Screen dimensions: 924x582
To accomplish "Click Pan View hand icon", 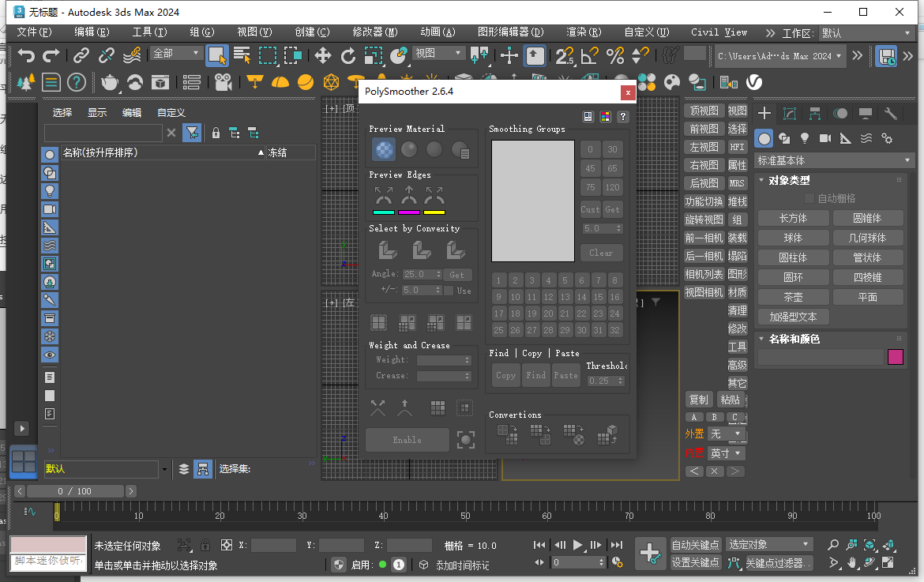I will [x=851, y=562].
